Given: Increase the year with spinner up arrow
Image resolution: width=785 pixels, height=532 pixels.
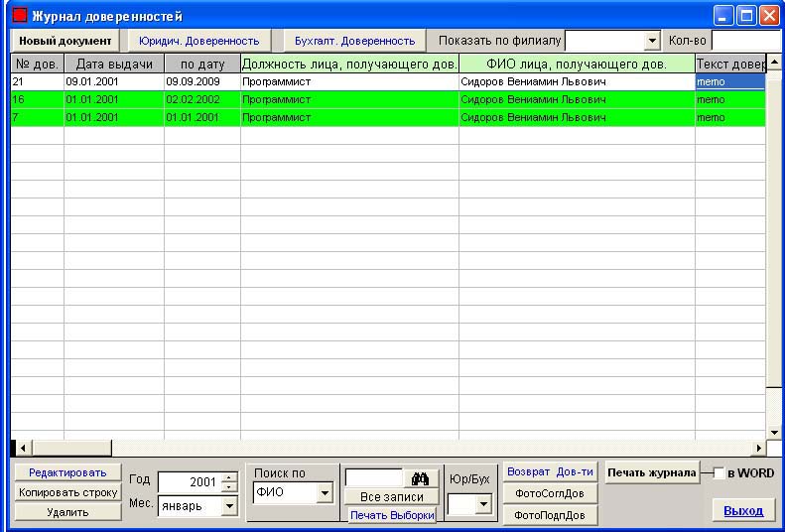Looking at the screenshot, I should click(x=229, y=477).
